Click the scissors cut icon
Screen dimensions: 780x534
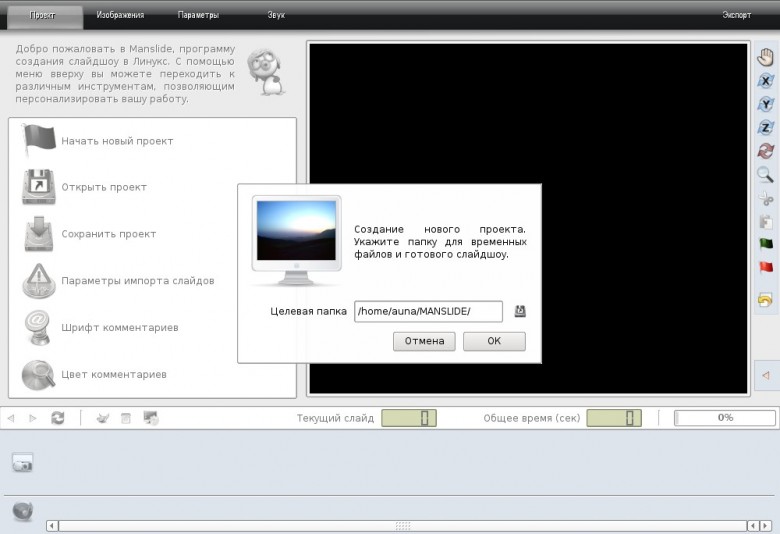point(766,199)
